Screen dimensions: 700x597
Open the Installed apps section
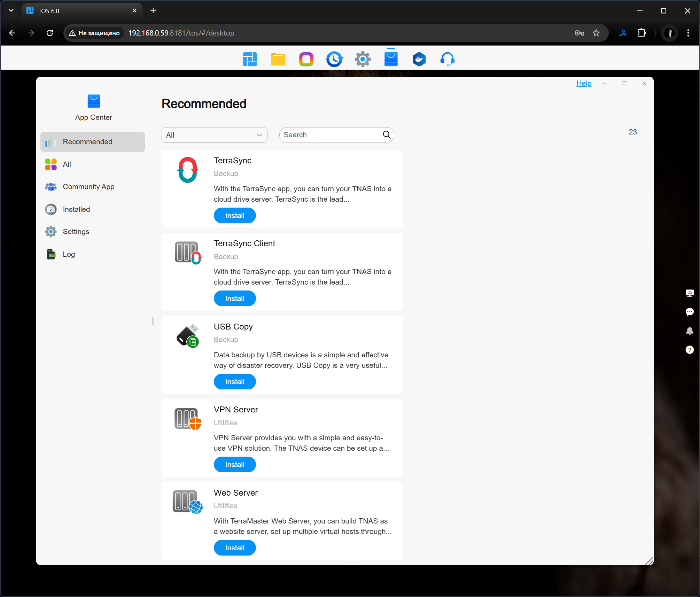(76, 209)
